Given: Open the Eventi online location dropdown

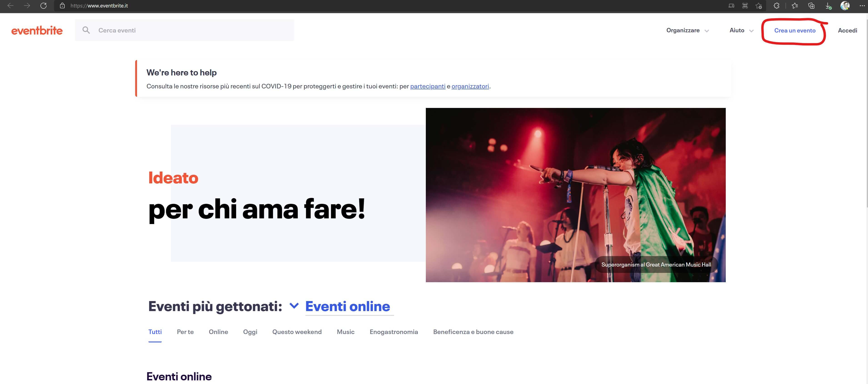Looking at the screenshot, I should [x=347, y=306].
